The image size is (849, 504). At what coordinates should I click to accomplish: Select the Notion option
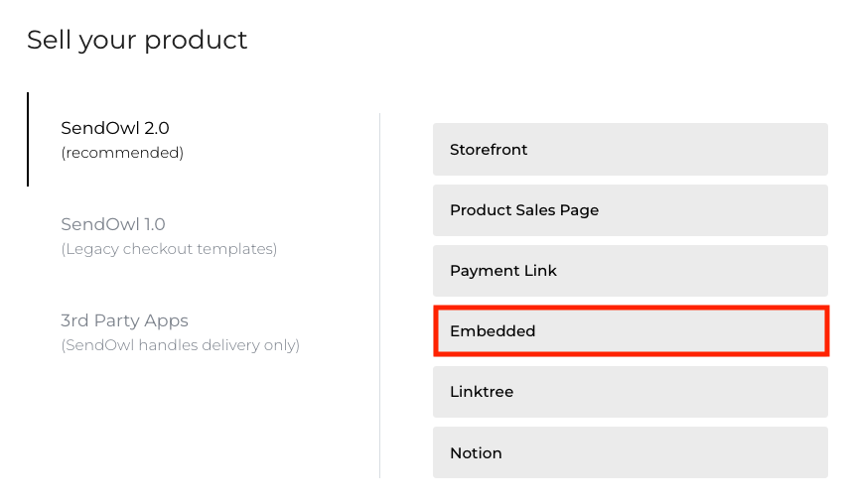pyautogui.click(x=476, y=452)
